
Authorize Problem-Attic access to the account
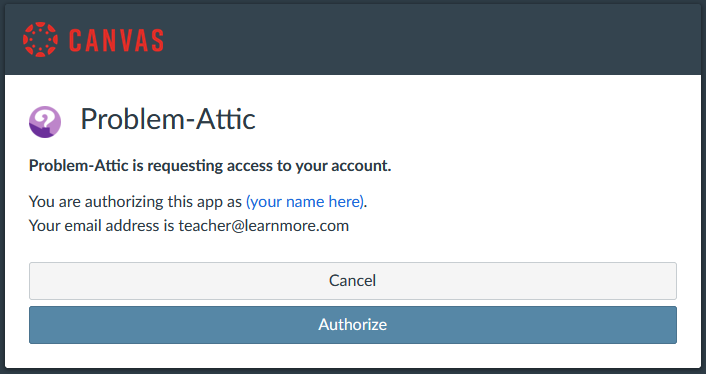coord(353,325)
